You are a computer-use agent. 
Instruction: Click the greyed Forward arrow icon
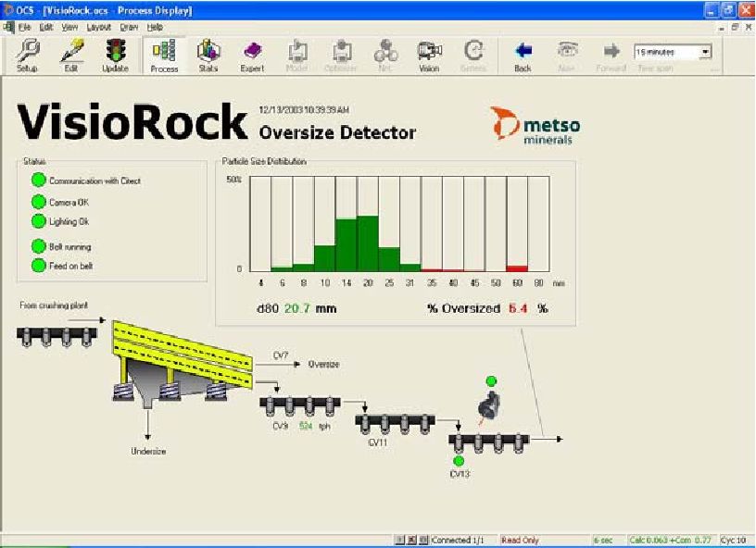(611, 56)
